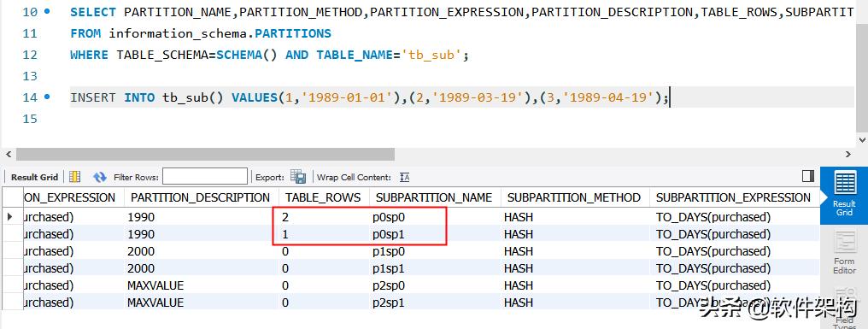Select TABLE_ROWS value 2 in p0sp0 row

click(285, 217)
